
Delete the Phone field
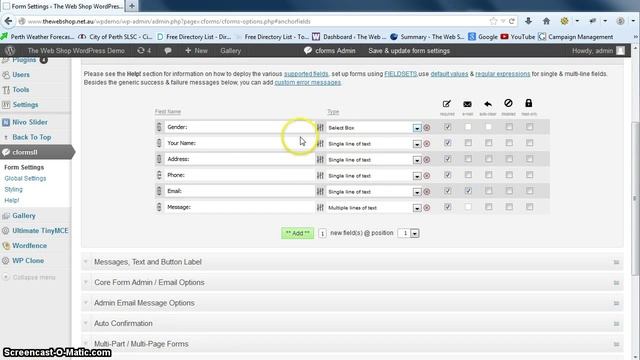tap(427, 176)
